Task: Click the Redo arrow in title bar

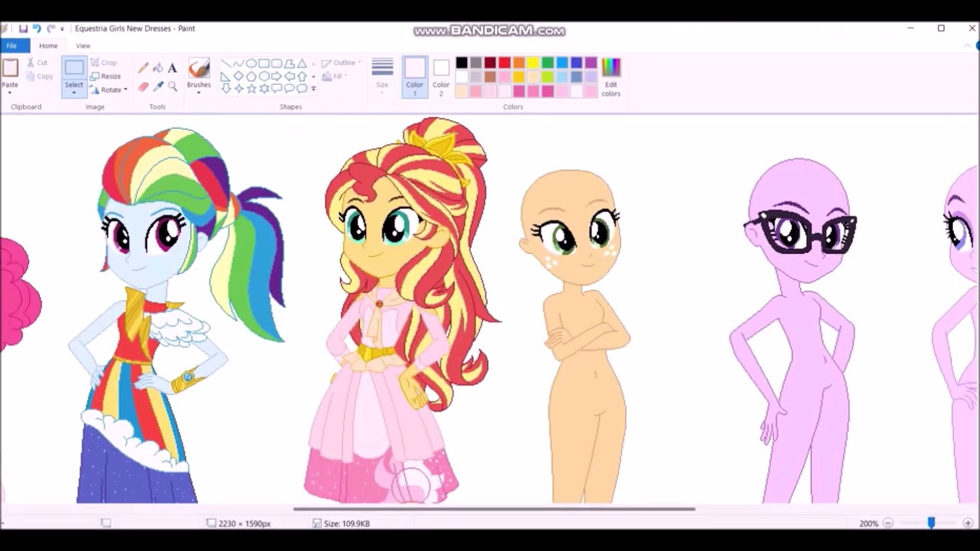Action: click(x=51, y=28)
